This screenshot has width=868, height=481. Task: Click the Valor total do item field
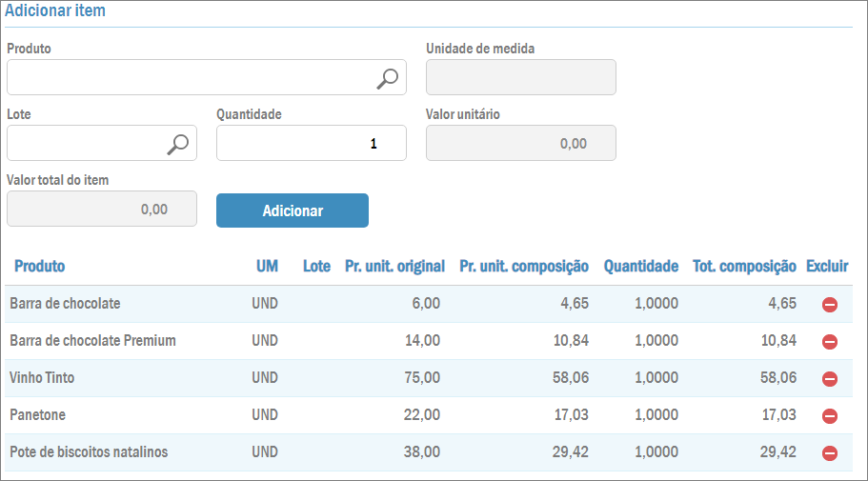pos(101,210)
